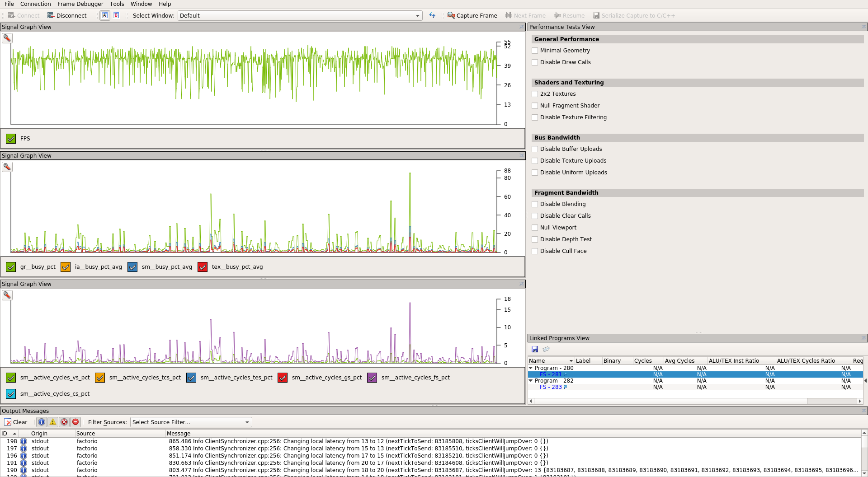Toggle info messages filter icon
The image size is (868, 477).
[x=42, y=422]
